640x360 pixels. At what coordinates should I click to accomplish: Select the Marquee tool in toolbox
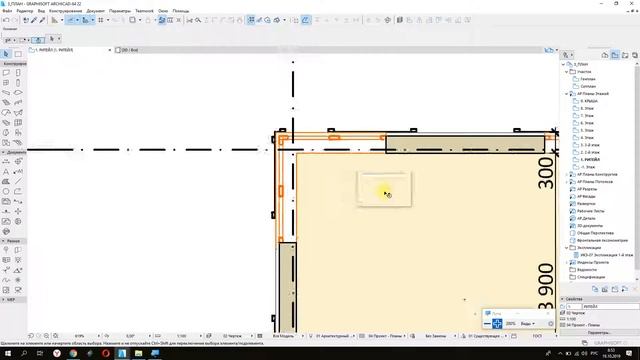[x=18, y=54]
